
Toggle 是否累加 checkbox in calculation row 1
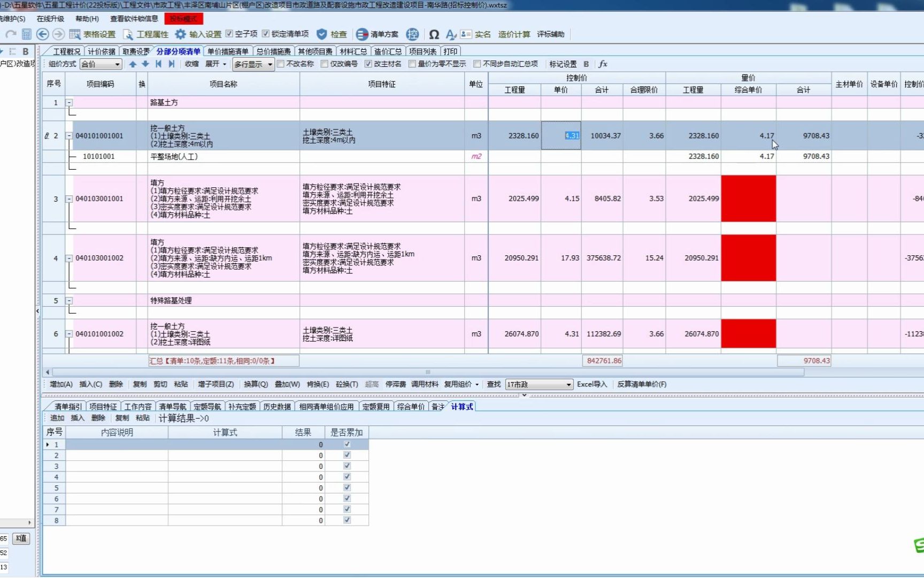coord(347,444)
